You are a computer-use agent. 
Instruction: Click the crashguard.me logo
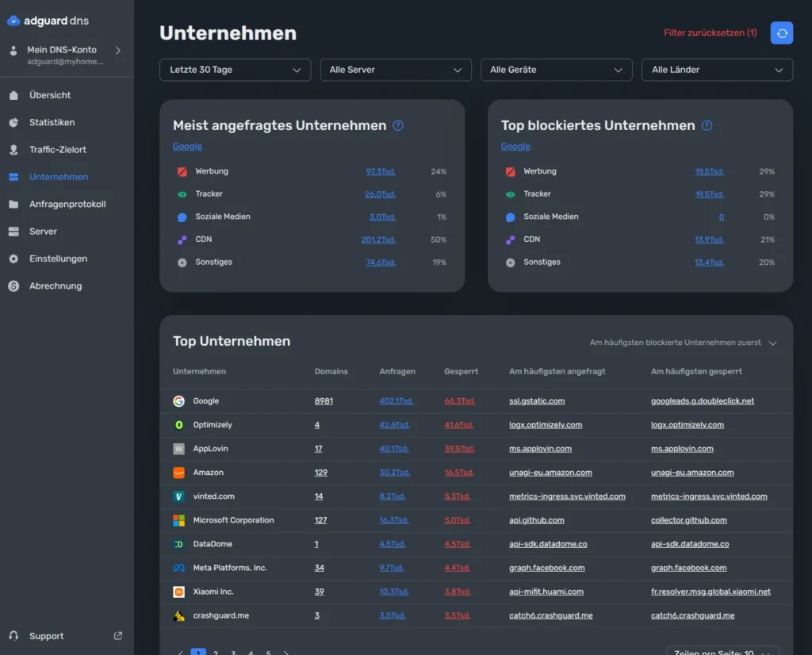pos(178,615)
